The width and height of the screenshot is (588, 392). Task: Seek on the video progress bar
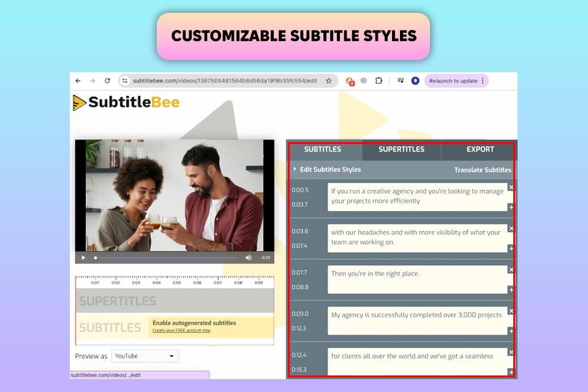point(165,258)
